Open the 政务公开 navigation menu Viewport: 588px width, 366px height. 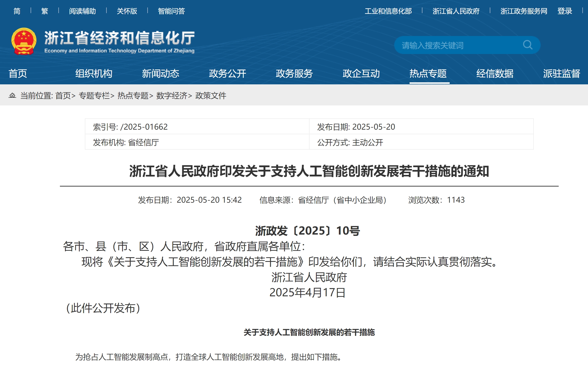(227, 74)
